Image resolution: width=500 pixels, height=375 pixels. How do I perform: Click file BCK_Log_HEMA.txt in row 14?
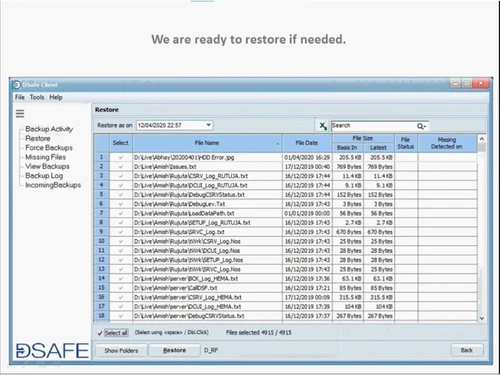tap(186, 279)
